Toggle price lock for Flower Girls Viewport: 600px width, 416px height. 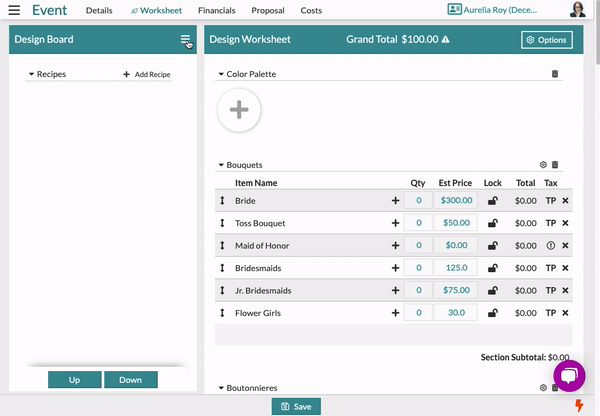click(x=493, y=313)
